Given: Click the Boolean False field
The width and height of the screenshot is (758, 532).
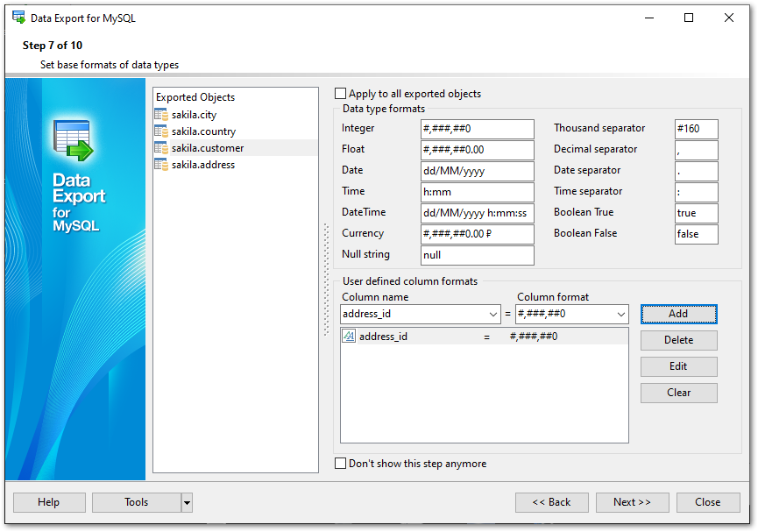Looking at the screenshot, I should [696, 234].
